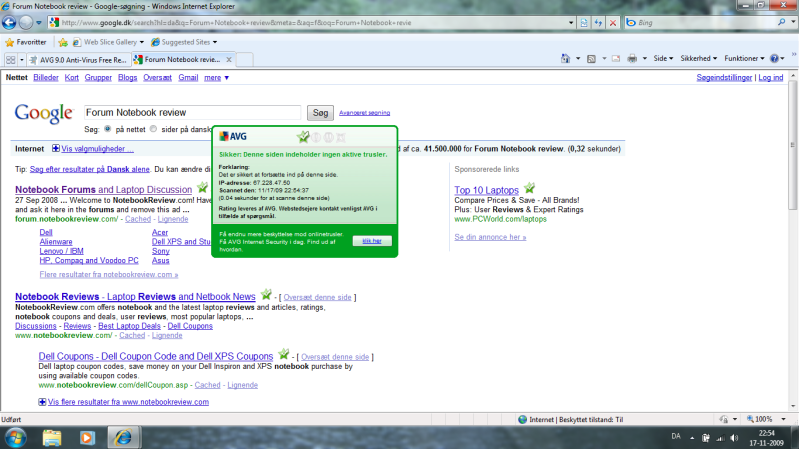Expand the Google 'mere' dropdown
The height and width of the screenshot is (449, 799).
[217, 77]
